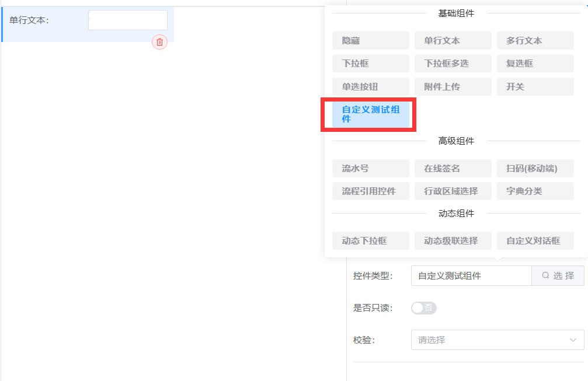Click the 高级组件 section heading

click(456, 141)
